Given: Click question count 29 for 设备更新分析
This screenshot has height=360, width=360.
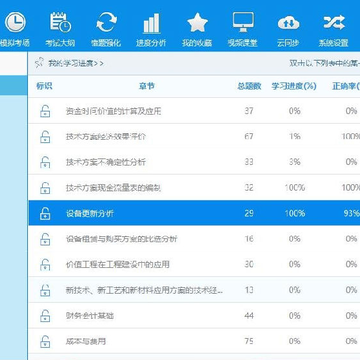Looking at the screenshot, I should tap(249, 213).
